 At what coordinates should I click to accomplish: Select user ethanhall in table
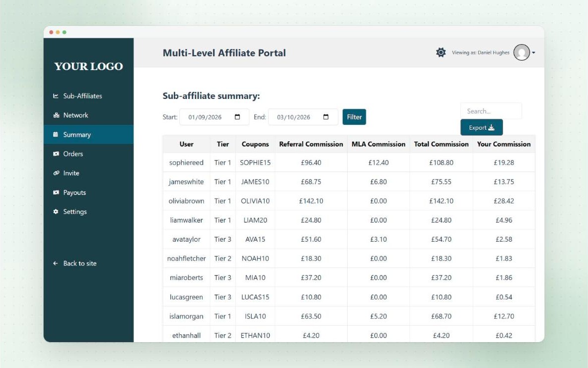click(186, 335)
